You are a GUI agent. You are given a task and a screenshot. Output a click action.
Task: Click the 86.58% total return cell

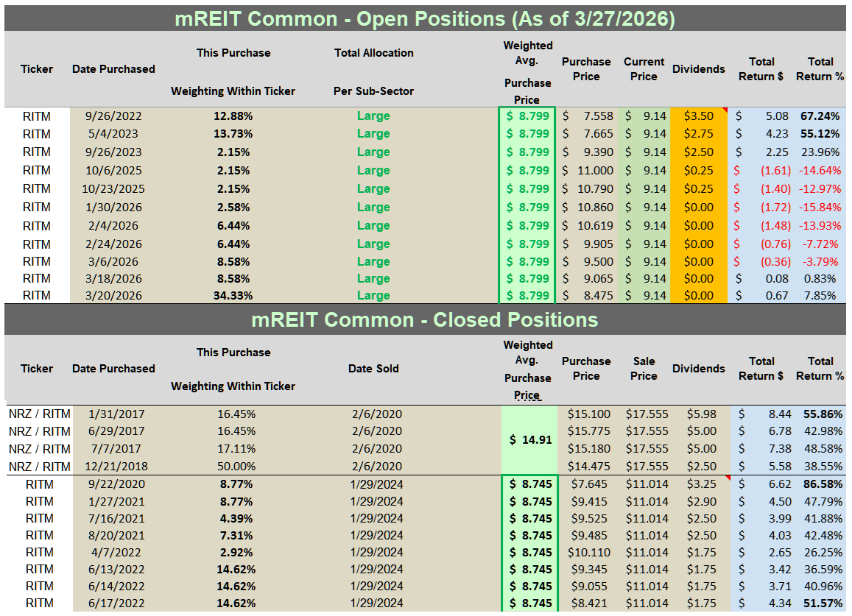tap(820, 484)
